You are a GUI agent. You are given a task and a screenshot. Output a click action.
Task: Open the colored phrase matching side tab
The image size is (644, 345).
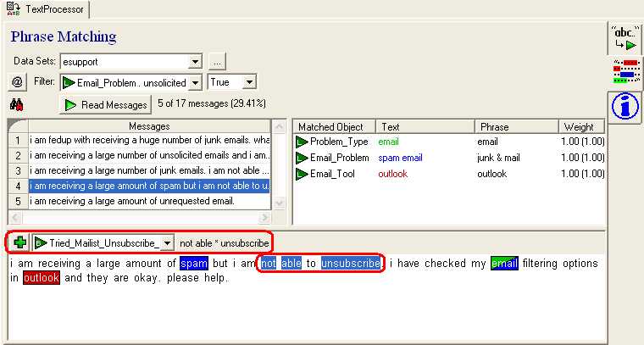coord(624,74)
